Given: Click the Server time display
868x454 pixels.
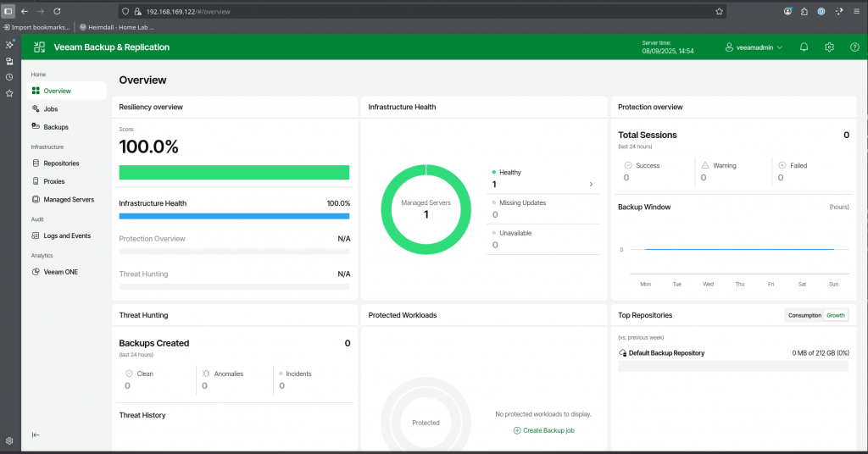Looking at the screenshot, I should [x=668, y=47].
